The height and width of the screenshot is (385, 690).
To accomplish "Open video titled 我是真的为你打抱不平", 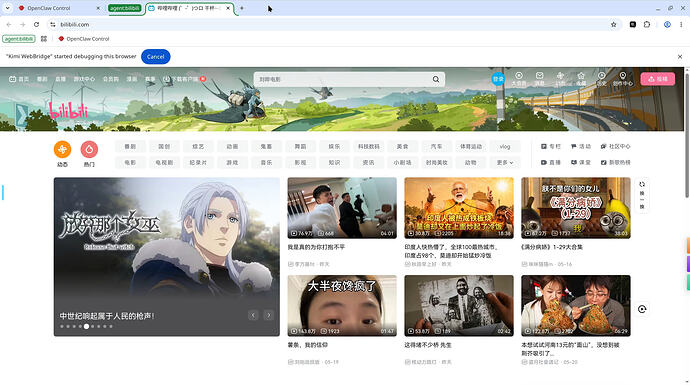I will (316, 247).
